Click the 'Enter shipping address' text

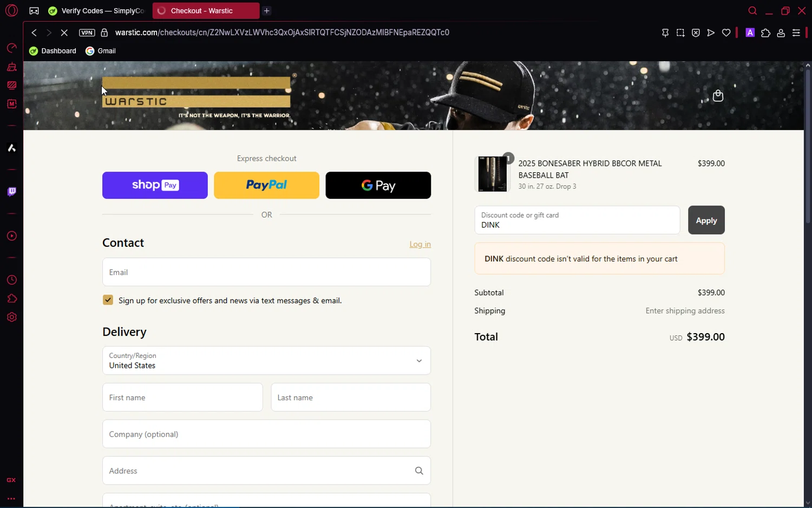(685, 311)
